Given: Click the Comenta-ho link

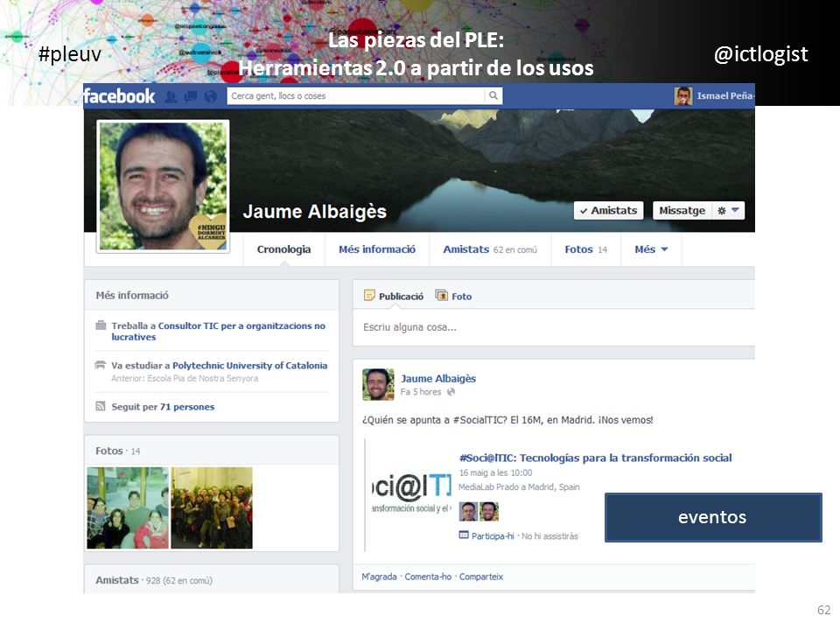Looking at the screenshot, I should (x=428, y=577).
